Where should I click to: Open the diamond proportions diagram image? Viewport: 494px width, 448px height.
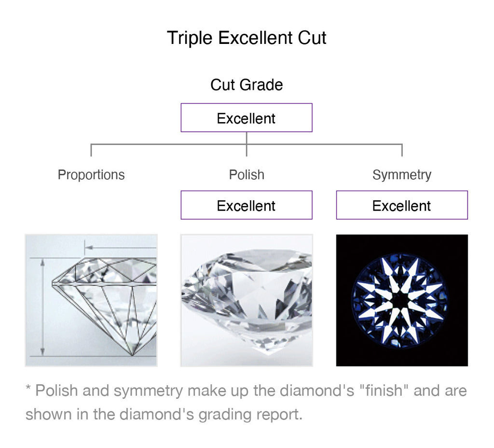click(91, 300)
